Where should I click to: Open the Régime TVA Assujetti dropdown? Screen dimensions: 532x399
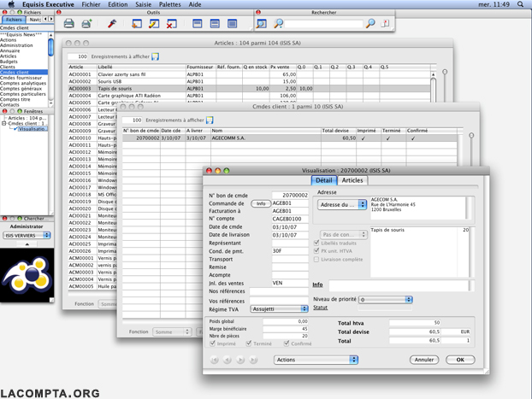279,308
